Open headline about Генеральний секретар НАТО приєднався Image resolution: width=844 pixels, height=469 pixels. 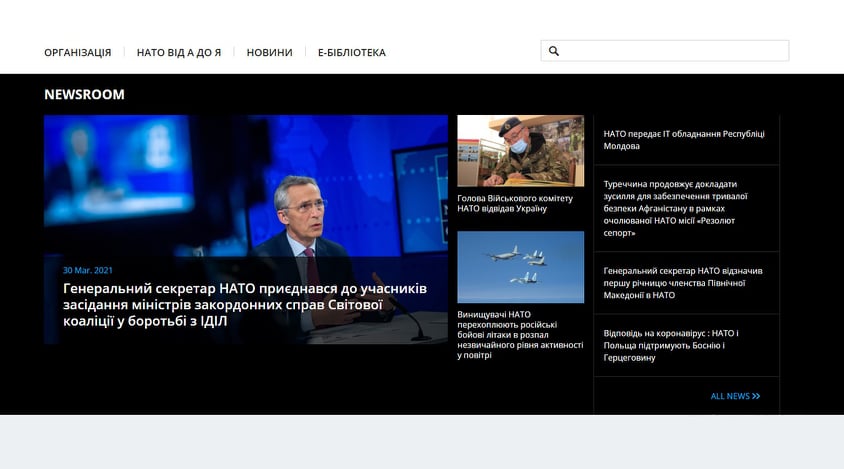[245, 305]
